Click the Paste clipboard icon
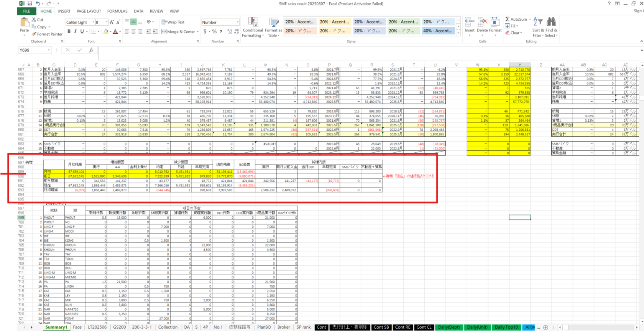 (x=24, y=22)
